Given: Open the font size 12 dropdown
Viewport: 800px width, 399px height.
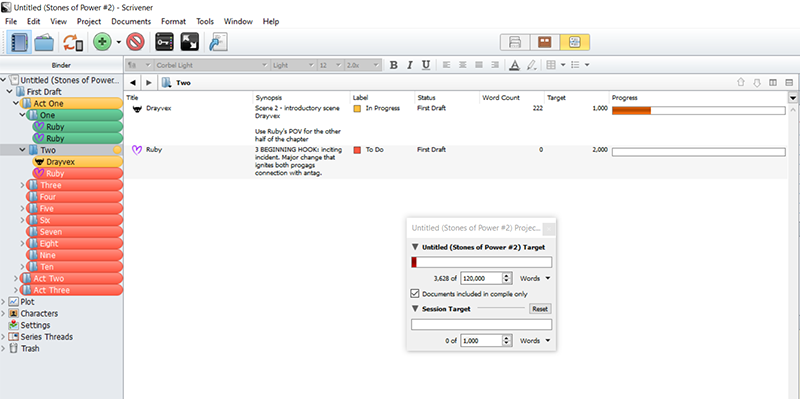Looking at the screenshot, I should (x=330, y=65).
